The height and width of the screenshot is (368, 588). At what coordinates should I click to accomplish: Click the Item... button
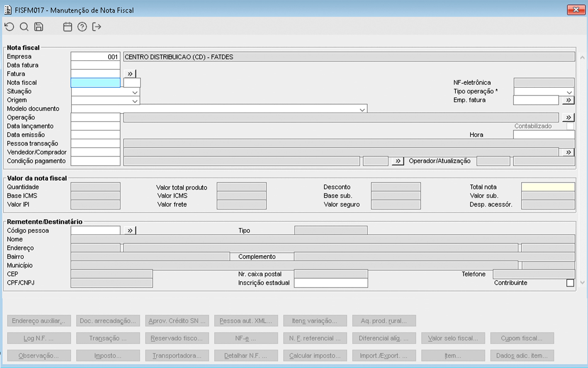[x=453, y=355]
